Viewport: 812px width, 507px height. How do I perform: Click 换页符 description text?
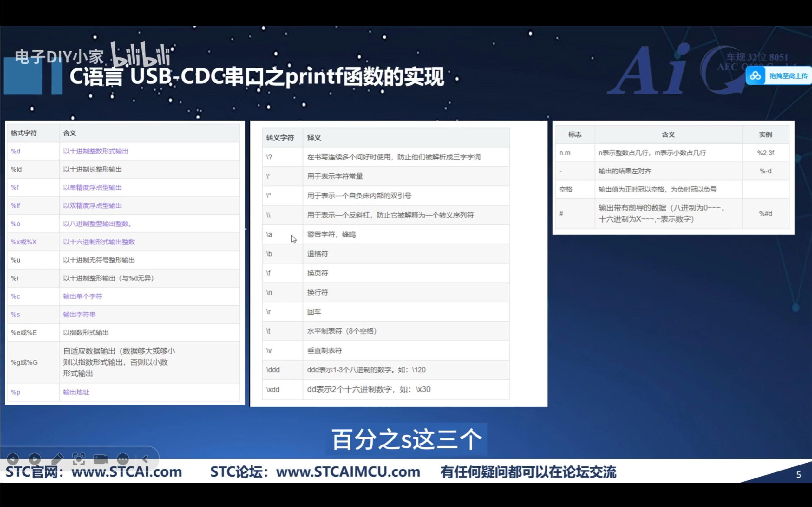318,273
